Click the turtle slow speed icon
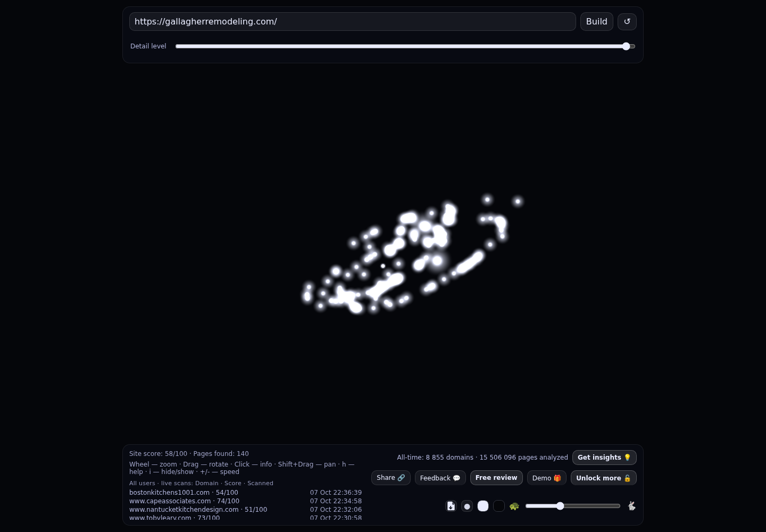 tap(514, 506)
